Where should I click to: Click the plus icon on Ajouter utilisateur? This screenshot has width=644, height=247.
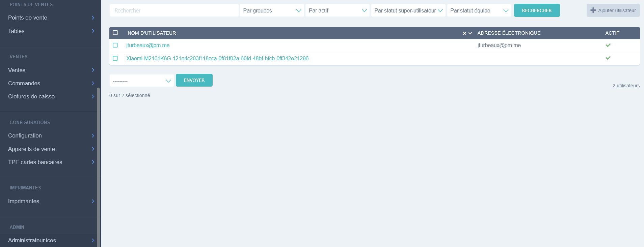point(593,10)
